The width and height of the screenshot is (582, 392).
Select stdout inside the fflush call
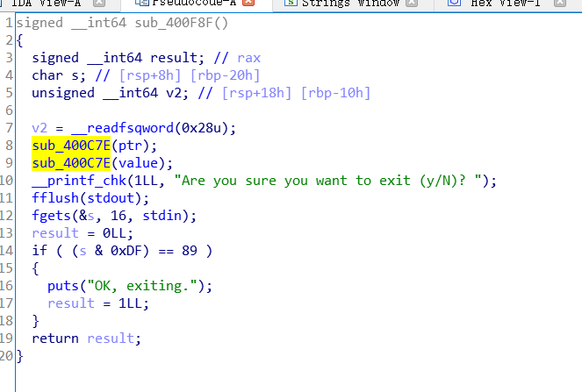pyautogui.click(x=111, y=198)
